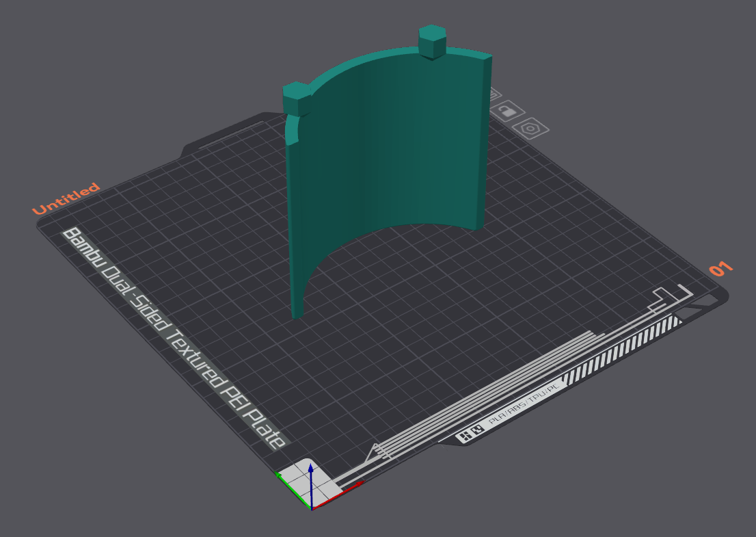Toggle the plate lock icon
756x537 pixels.
507,112
